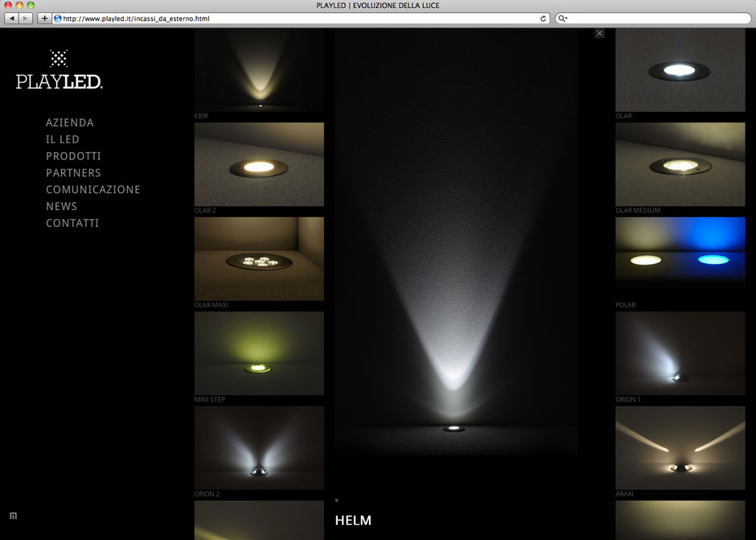
Task: Click the slide indicator dot above HELM
Action: (336, 501)
